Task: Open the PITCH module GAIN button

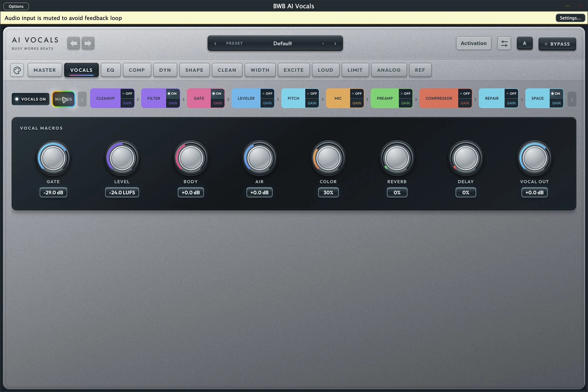Action: pyautogui.click(x=312, y=103)
